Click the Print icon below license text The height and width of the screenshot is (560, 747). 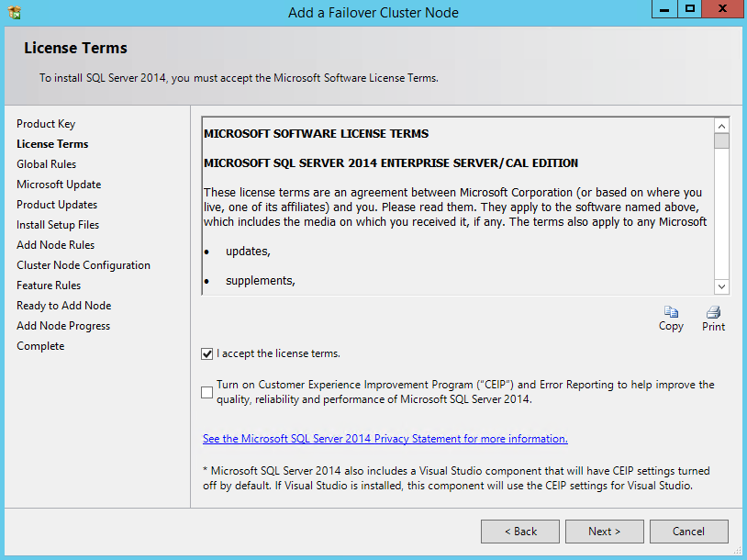click(713, 313)
